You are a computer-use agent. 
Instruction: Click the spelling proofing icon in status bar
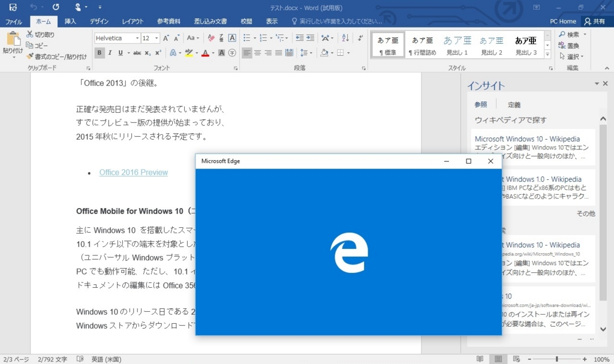pyautogui.click(x=80, y=359)
